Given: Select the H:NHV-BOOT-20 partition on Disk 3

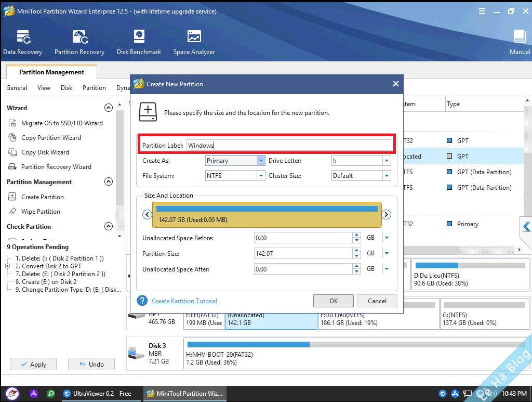Looking at the screenshot, I should pyautogui.click(x=356, y=354).
